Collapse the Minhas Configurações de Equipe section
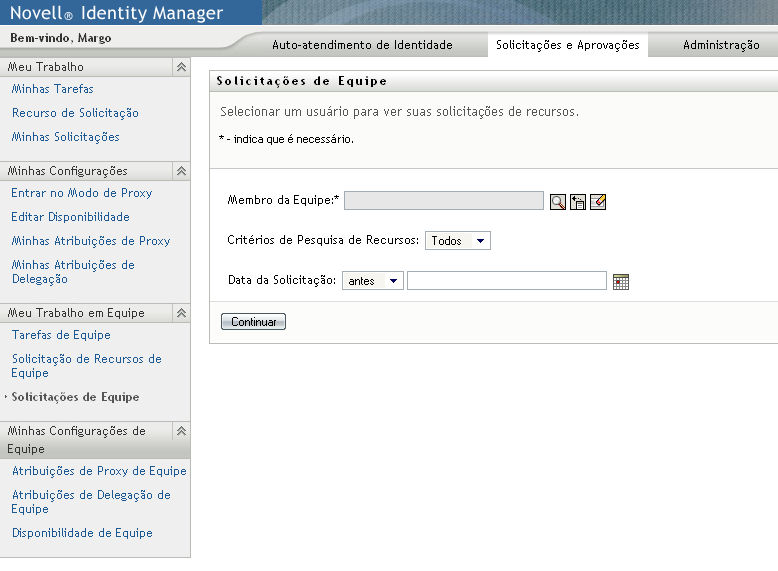Viewport: 778px width, 571px height. pos(182,431)
